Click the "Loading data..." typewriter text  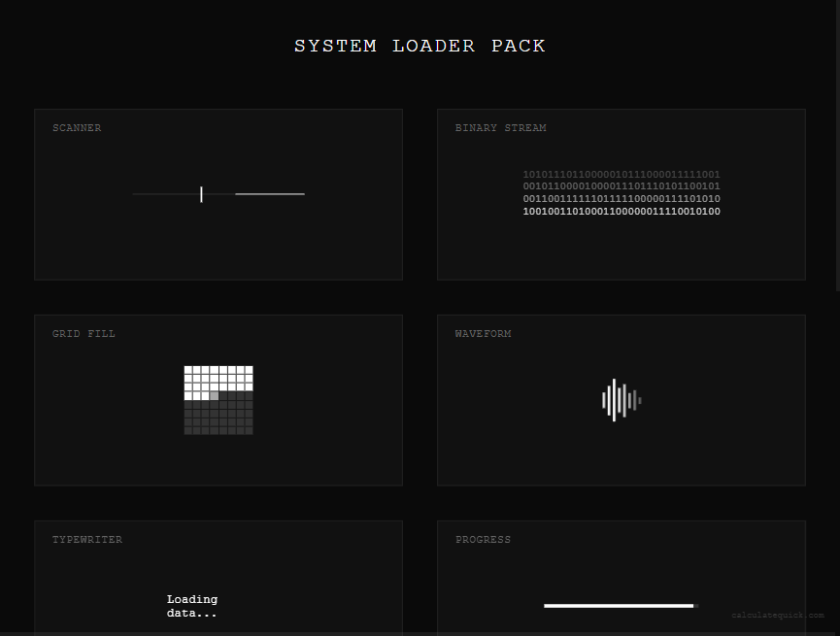[x=192, y=606]
